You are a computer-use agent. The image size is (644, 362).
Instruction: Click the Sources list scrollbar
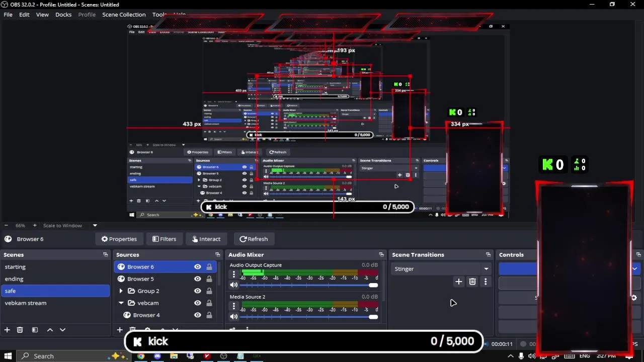point(219,274)
